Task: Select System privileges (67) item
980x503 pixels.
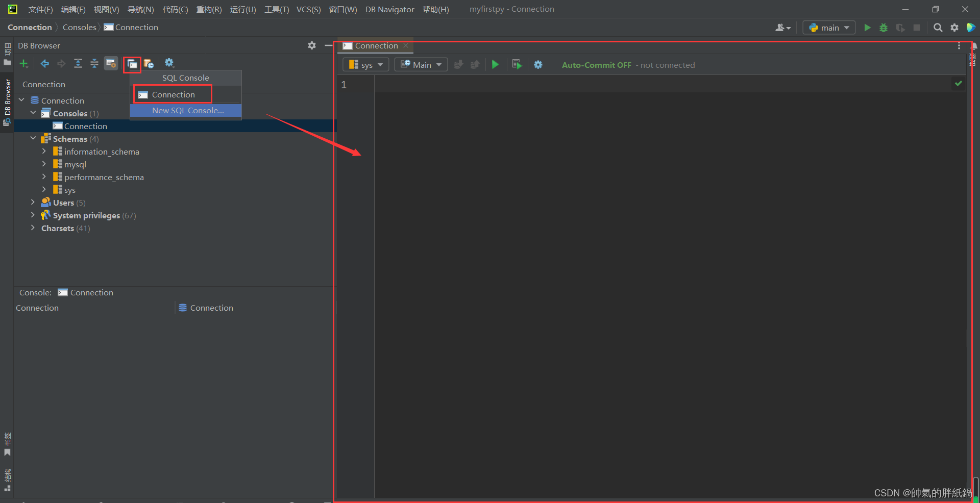Action: [88, 215]
